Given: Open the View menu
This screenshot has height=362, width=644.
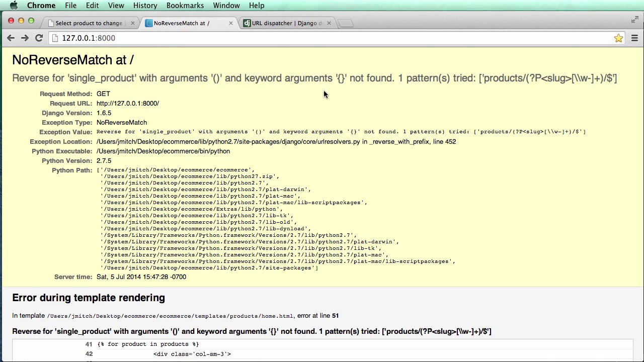Looking at the screenshot, I should click(x=116, y=6).
